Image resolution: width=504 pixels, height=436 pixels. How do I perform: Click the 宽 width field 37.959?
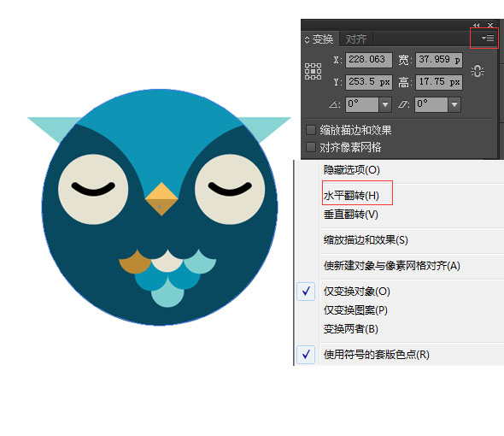pyautogui.click(x=439, y=60)
